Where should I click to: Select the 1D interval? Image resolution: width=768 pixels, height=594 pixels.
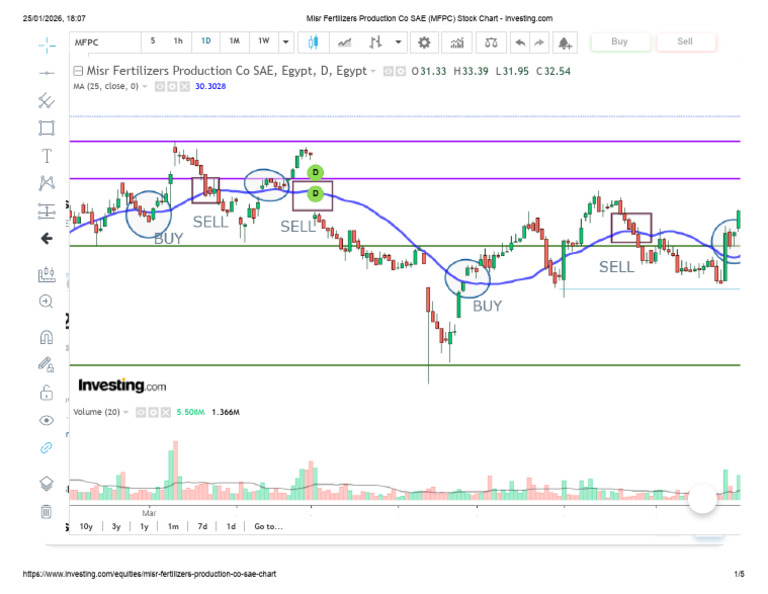[206, 41]
